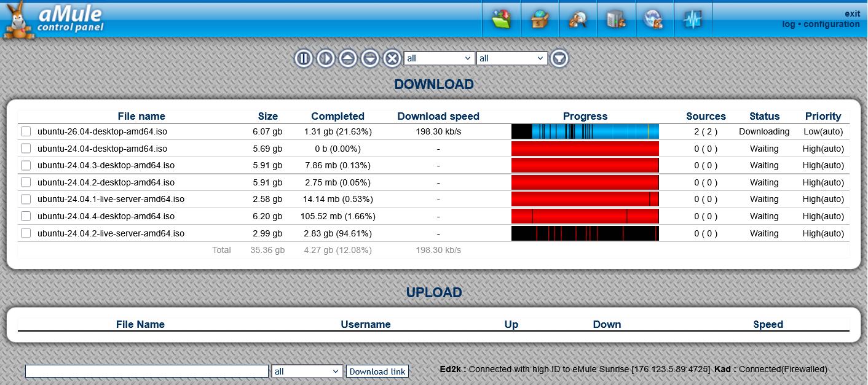Click the Upload table Username header
Image resolution: width=868 pixels, height=385 pixels.
click(366, 324)
